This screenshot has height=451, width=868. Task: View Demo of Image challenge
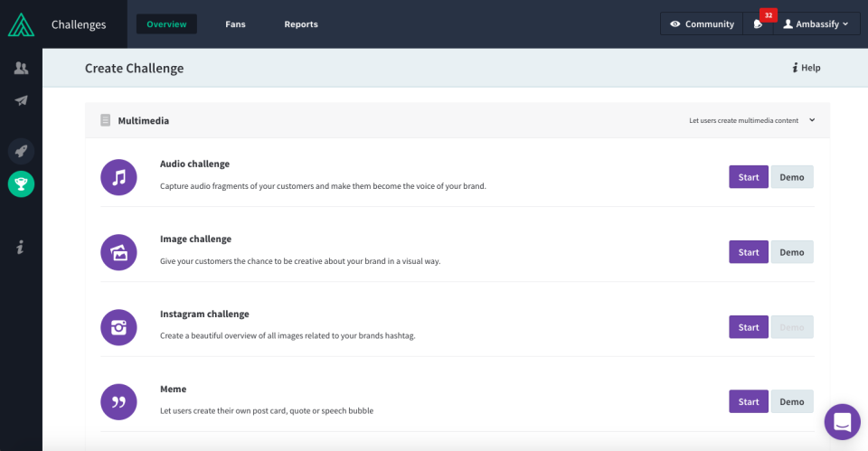tap(792, 252)
